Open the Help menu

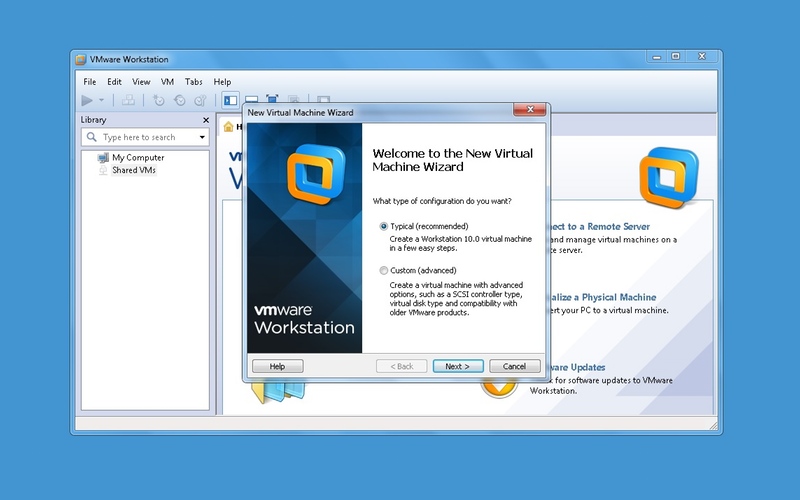point(222,82)
